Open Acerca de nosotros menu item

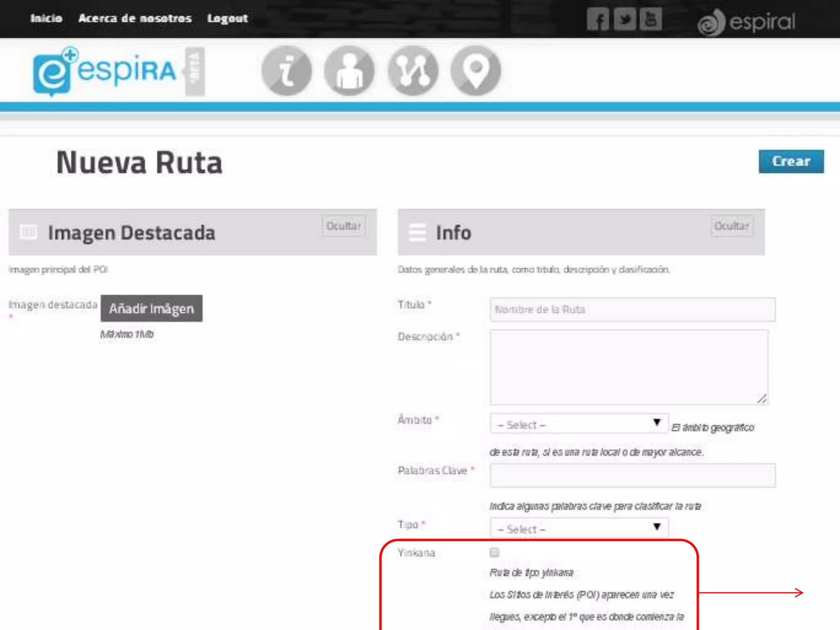135,18
